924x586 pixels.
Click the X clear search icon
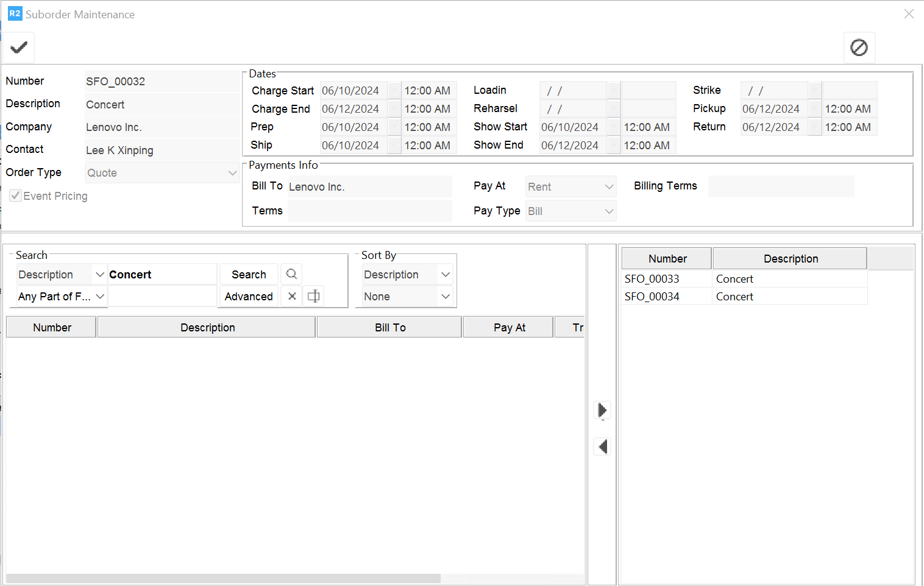(x=292, y=297)
